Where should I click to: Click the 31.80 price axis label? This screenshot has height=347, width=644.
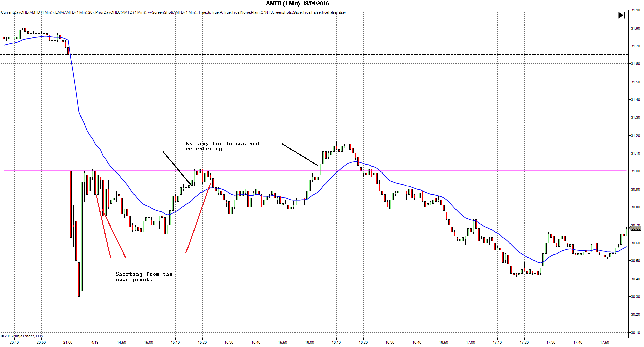click(635, 28)
